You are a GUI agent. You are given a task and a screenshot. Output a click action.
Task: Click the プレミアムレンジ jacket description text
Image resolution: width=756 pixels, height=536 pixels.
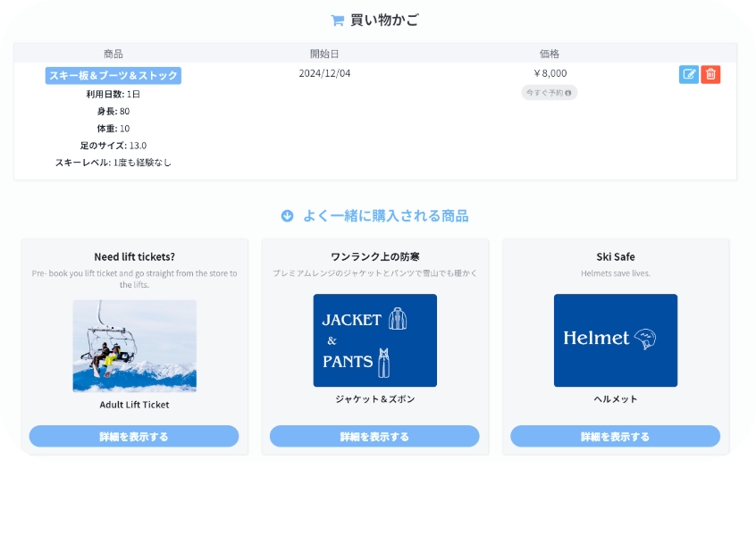coord(375,273)
